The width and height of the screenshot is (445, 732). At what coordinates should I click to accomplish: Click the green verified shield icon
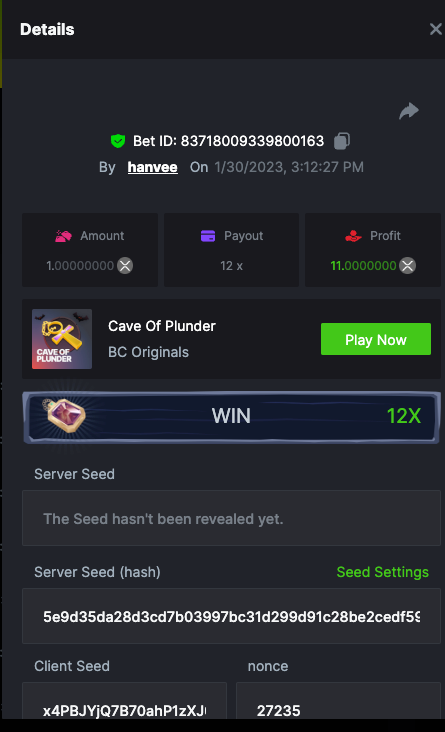click(118, 141)
